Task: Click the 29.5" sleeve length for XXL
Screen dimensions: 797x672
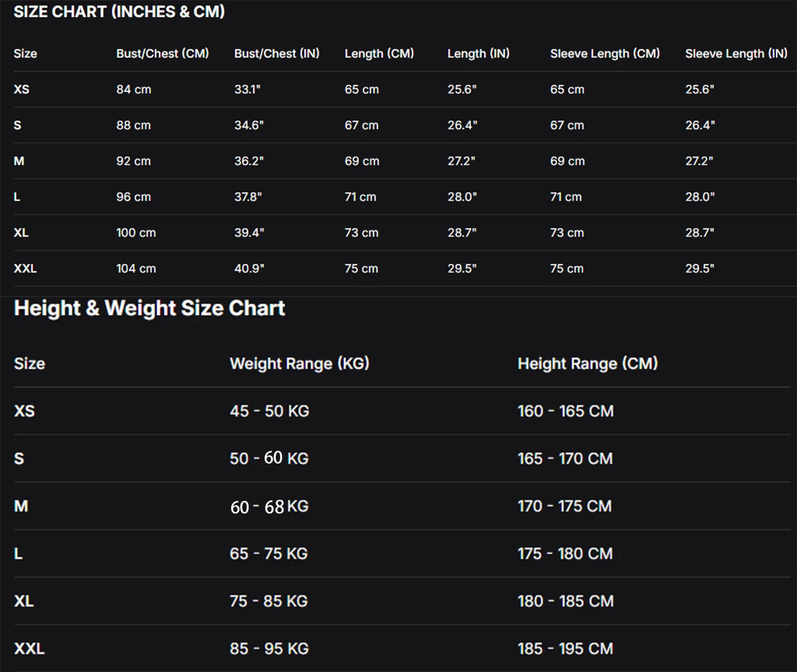Action: [x=700, y=269]
